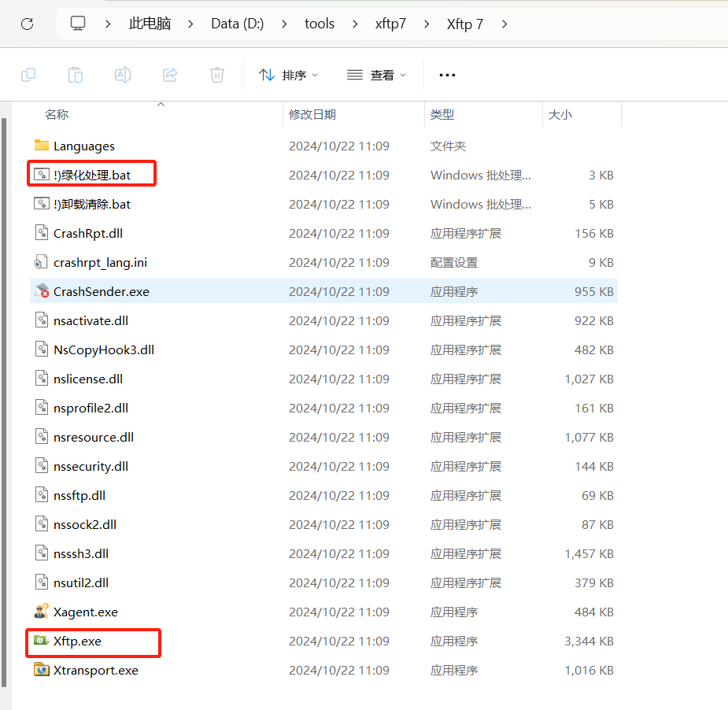Viewport: 728px width, 710px height.
Task: Sort by 类型 column header
Action: pos(442,114)
